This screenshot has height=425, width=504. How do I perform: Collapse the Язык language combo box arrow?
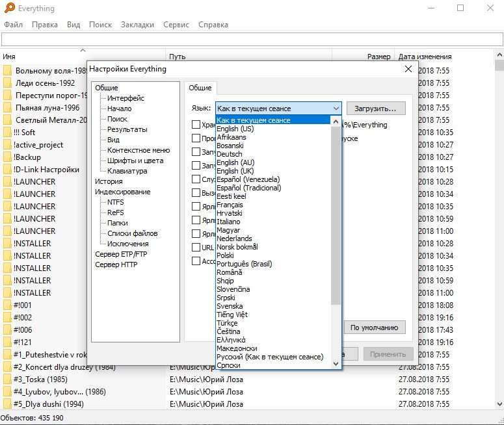pyautogui.click(x=336, y=109)
